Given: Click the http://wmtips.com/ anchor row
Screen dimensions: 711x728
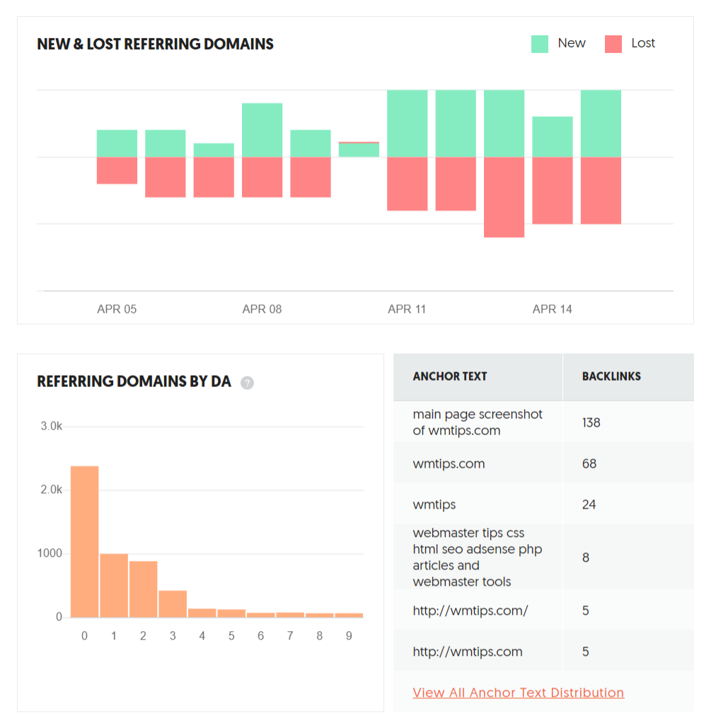Looking at the screenshot, I should (x=467, y=611).
